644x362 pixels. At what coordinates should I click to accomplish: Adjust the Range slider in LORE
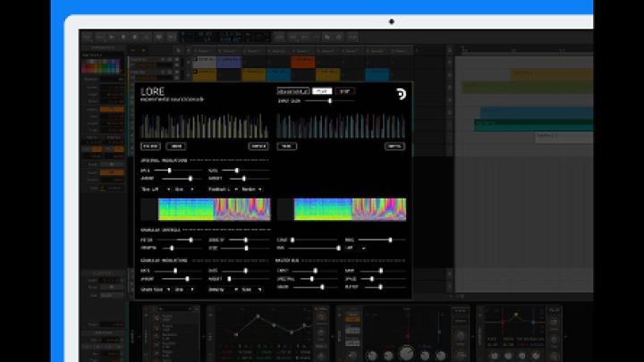point(382,240)
